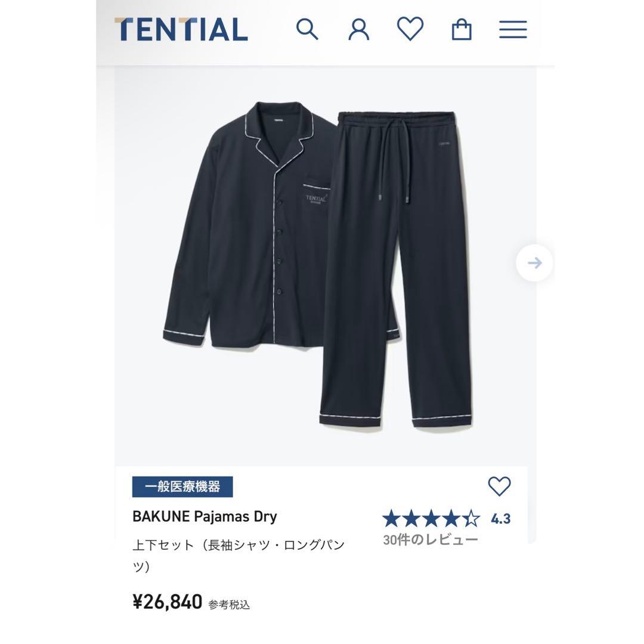
Task: Open the wishlist heart icon in header
Action: coord(410,29)
